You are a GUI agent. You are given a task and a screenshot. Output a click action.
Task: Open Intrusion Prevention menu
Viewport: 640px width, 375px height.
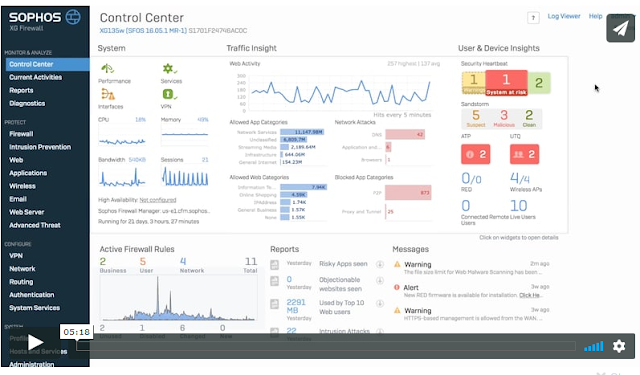tap(40, 147)
